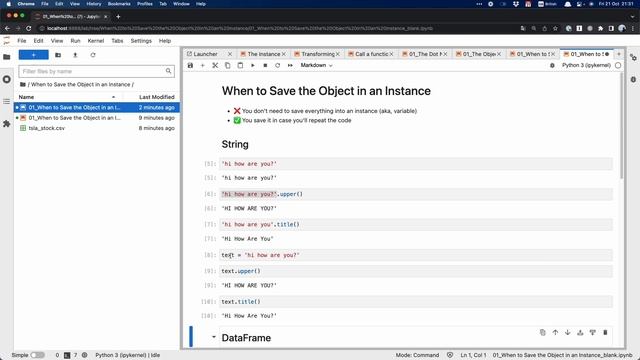Insert a cell below the DataFrame cell

tap(593, 333)
